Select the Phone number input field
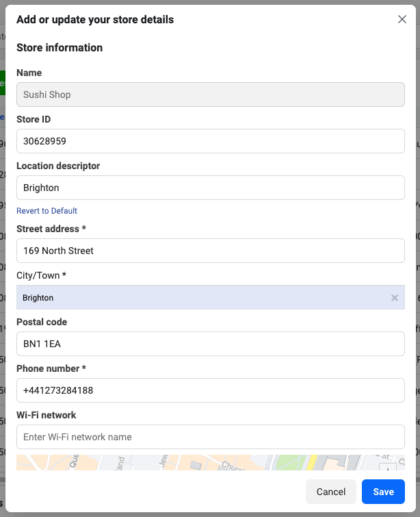 pyautogui.click(x=211, y=390)
